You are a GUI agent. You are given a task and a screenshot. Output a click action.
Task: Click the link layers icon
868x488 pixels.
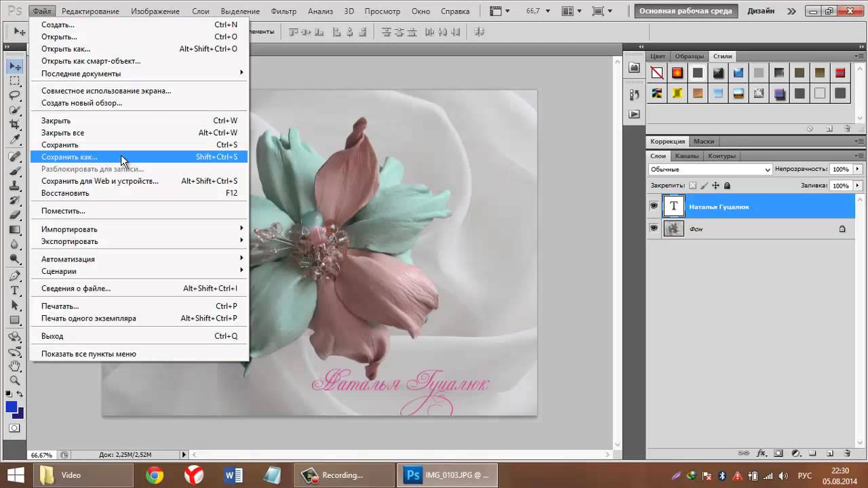(744, 453)
